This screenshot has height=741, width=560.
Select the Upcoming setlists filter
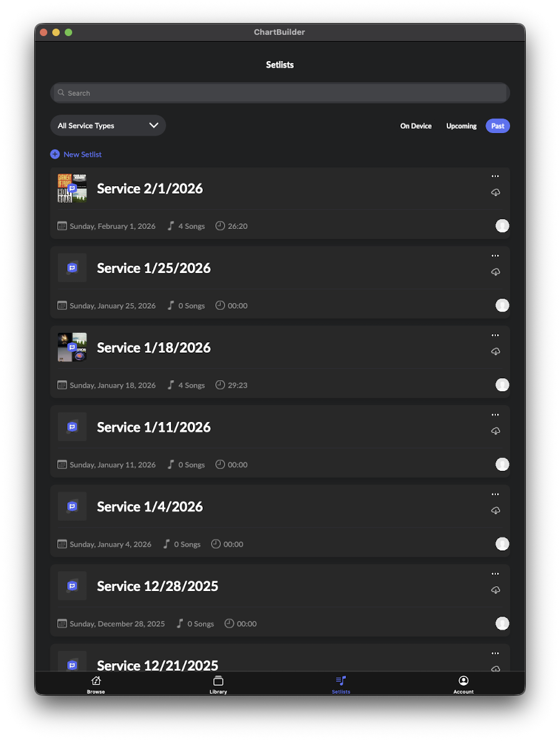coord(461,126)
